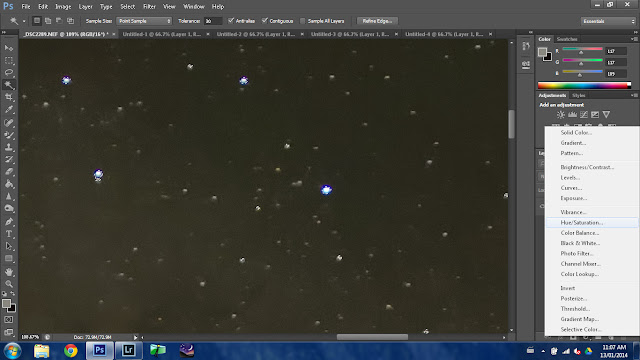
Task: Select the Clone Stamp tool
Action: 9,147
